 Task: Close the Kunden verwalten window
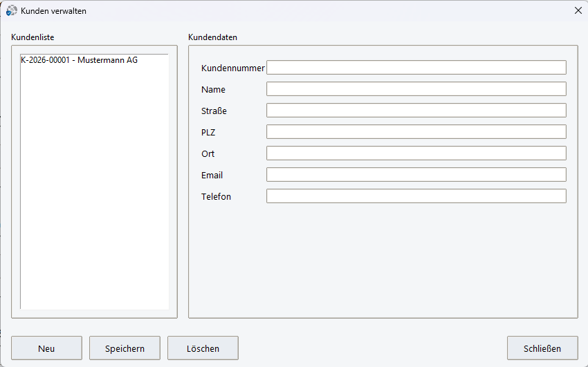pos(578,10)
